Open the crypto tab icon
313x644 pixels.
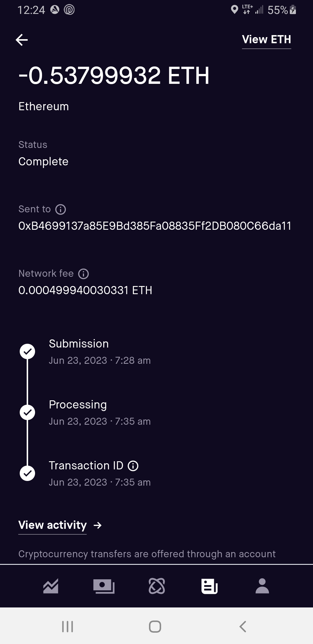pyautogui.click(x=157, y=586)
